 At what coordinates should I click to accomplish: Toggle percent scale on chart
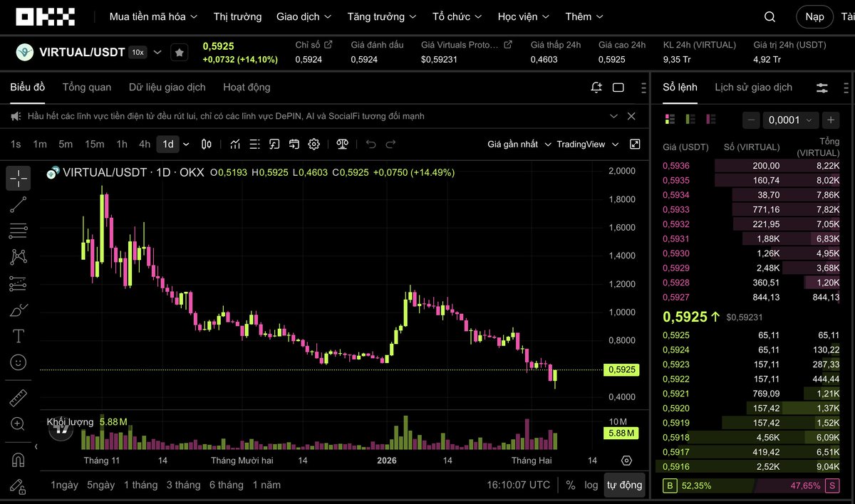tap(571, 485)
